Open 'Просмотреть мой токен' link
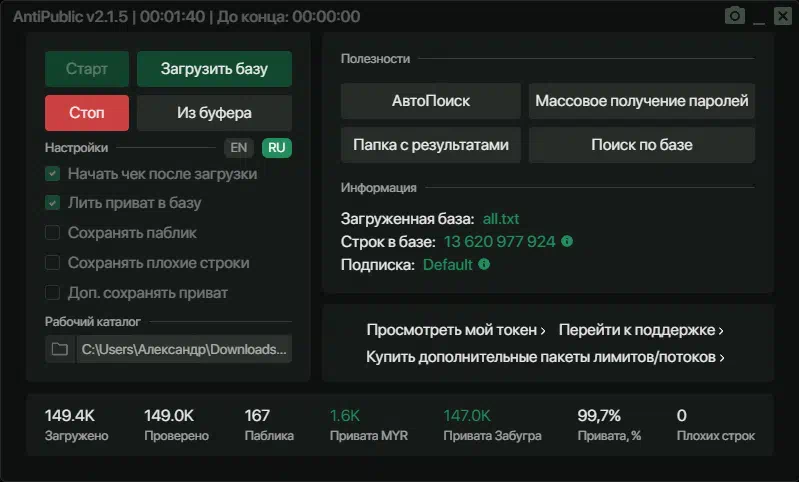 [456, 330]
